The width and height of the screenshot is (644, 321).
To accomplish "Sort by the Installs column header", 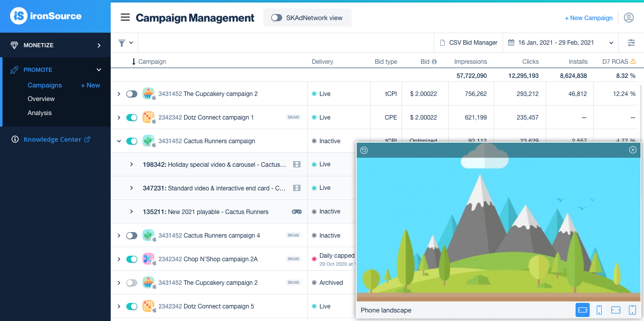I will tap(578, 62).
